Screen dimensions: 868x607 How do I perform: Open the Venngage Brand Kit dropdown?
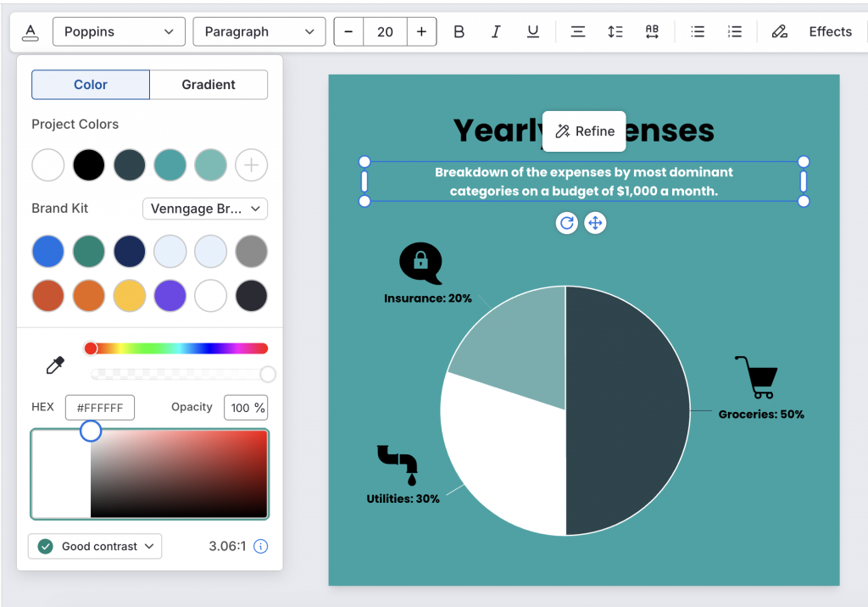pyautogui.click(x=205, y=209)
